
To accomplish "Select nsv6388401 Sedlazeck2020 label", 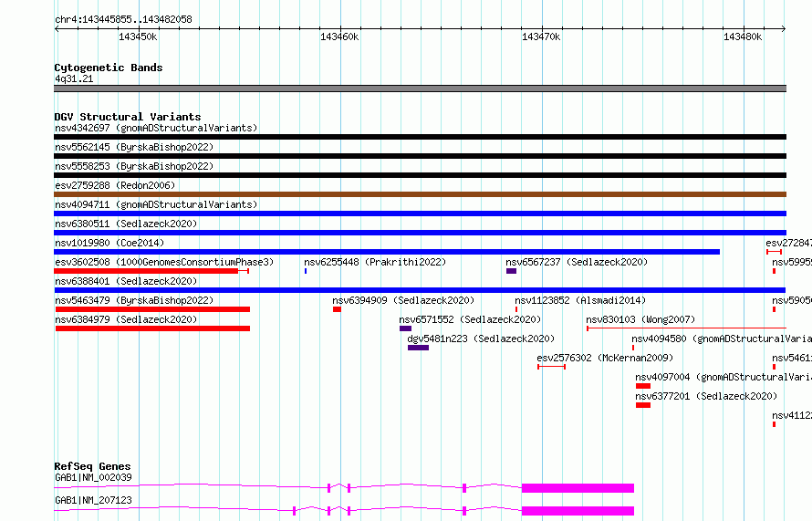I will pos(126,281).
